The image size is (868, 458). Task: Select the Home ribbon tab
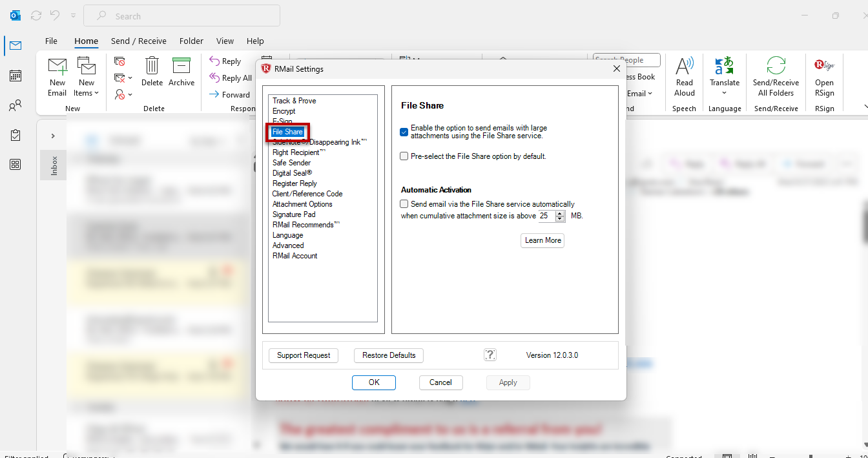[x=86, y=41]
